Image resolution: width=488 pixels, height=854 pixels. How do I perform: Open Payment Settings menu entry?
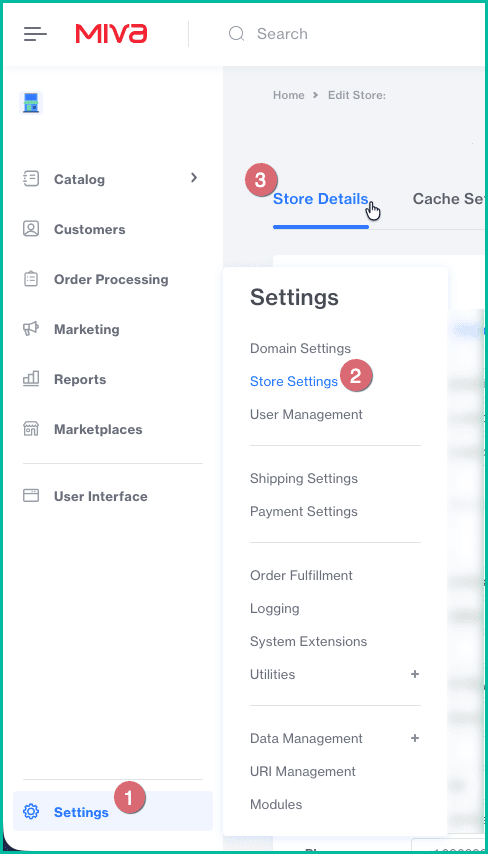tap(304, 511)
